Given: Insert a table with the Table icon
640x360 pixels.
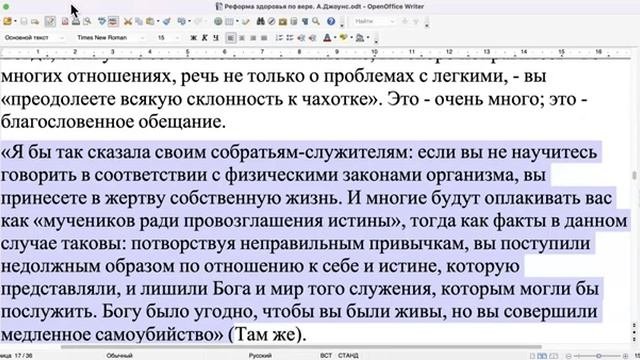Looking at the screenshot, I should click(229, 21).
